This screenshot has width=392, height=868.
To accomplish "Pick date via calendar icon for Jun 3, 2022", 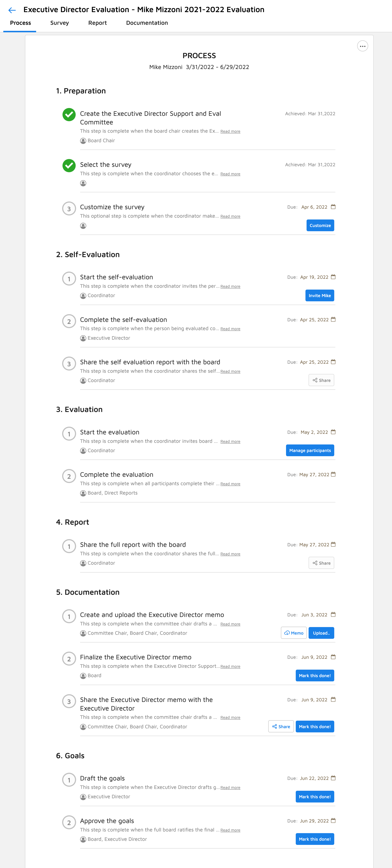I will pyautogui.click(x=333, y=615).
